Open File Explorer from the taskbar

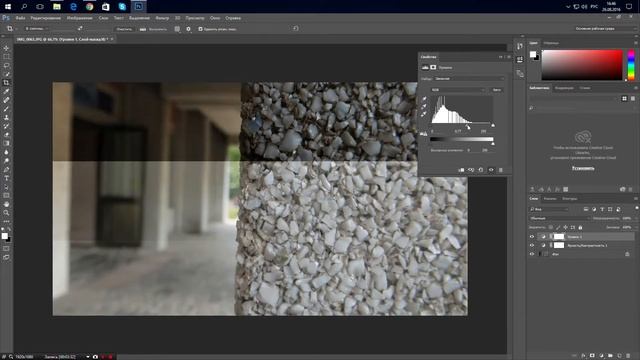tap(57, 7)
